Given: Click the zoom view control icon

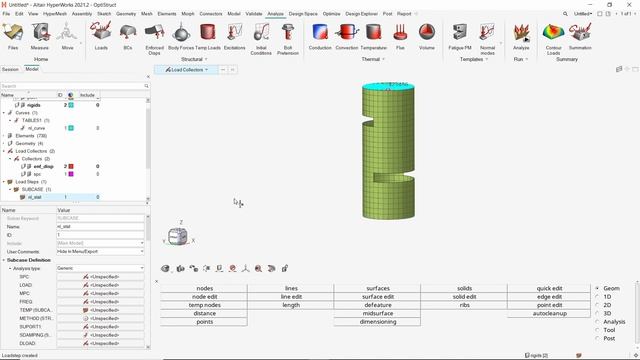Looking at the screenshot, I should pyautogui.click(x=258, y=268).
